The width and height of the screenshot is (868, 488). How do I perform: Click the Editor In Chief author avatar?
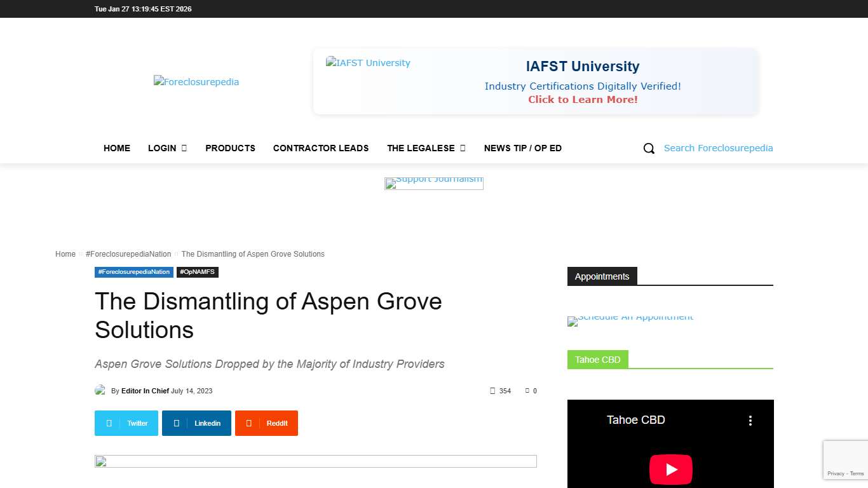[100, 390]
